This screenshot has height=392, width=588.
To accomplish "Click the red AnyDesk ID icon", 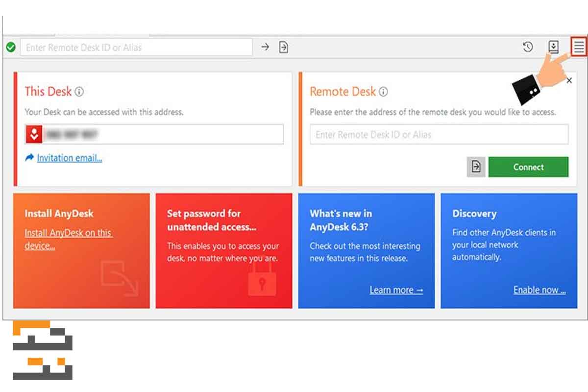I will [x=34, y=134].
